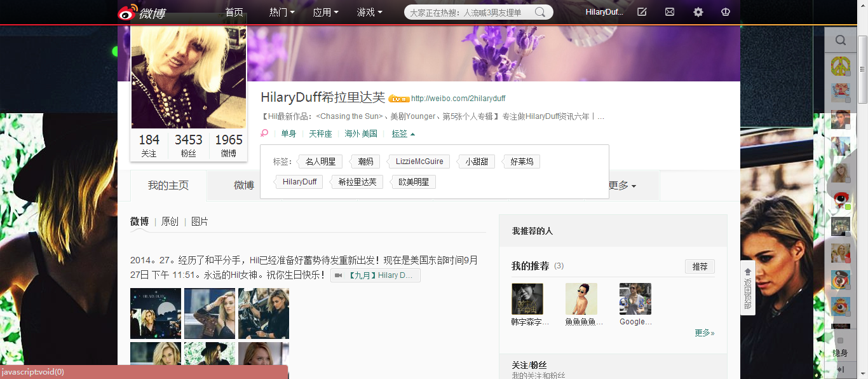
Task: Click the 推荐 button
Action: tap(700, 266)
